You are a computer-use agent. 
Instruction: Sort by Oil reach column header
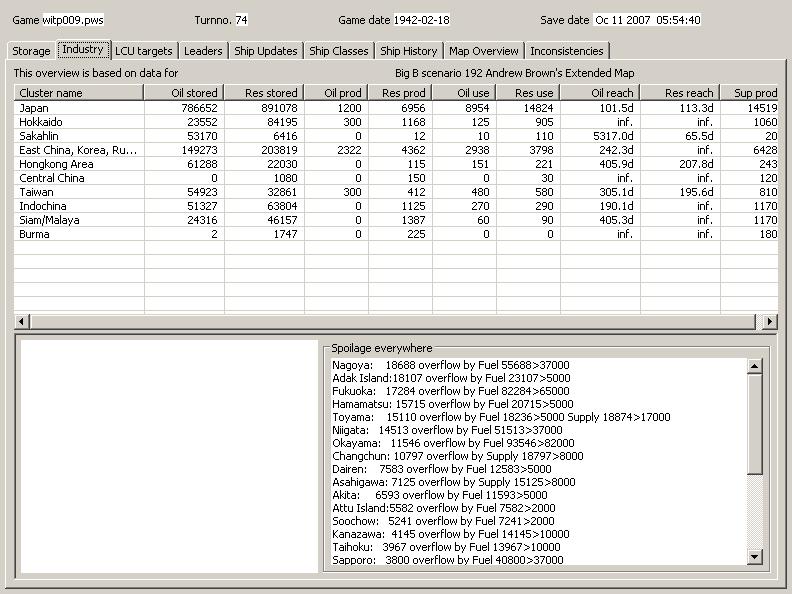(601, 93)
